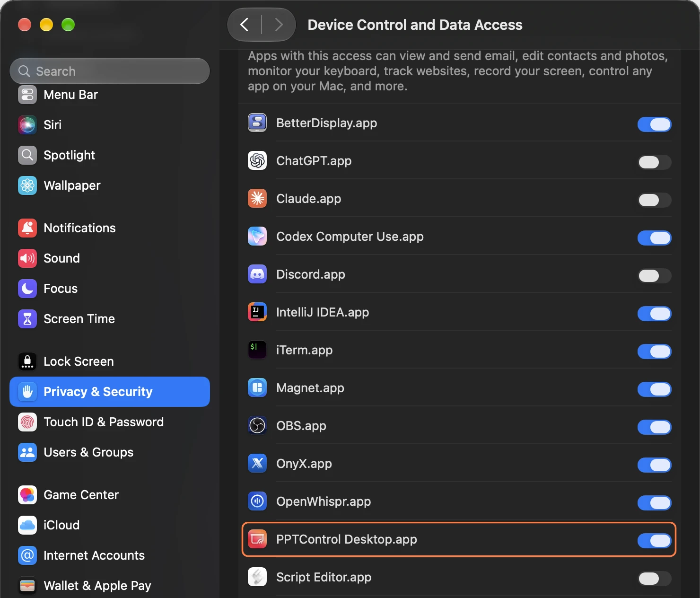Enable the Discord.app switch
Image resolution: width=700 pixels, height=598 pixels.
click(654, 276)
